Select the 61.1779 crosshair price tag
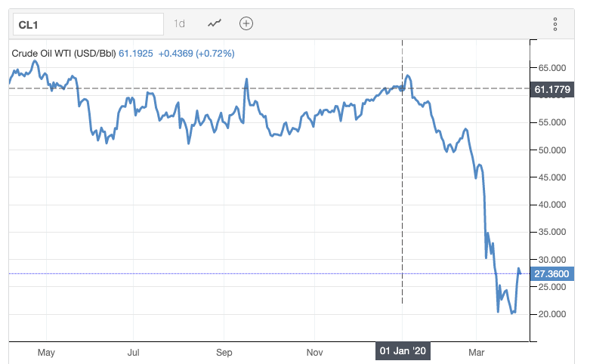Image resolution: width=590 pixels, height=364 pixels. pos(552,90)
